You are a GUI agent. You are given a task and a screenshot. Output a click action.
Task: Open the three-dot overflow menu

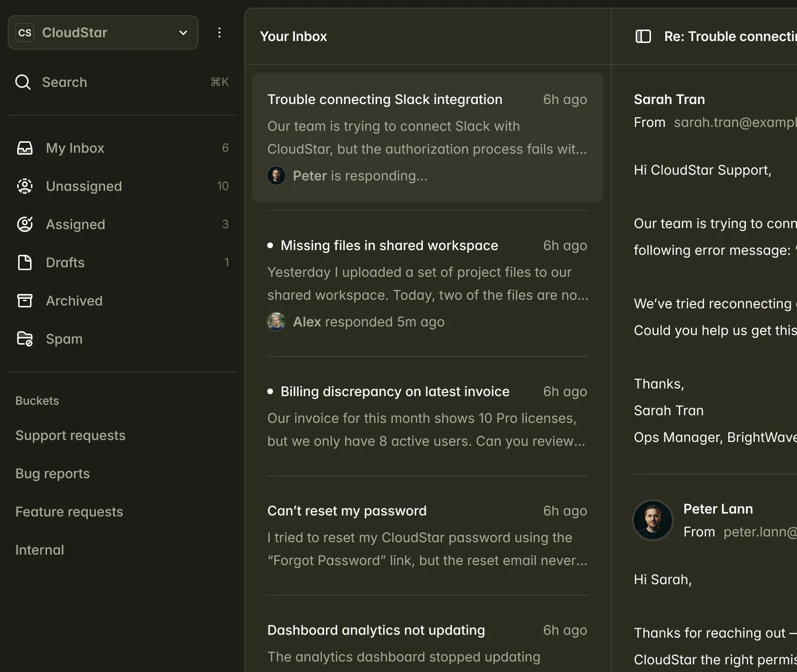pos(220,32)
